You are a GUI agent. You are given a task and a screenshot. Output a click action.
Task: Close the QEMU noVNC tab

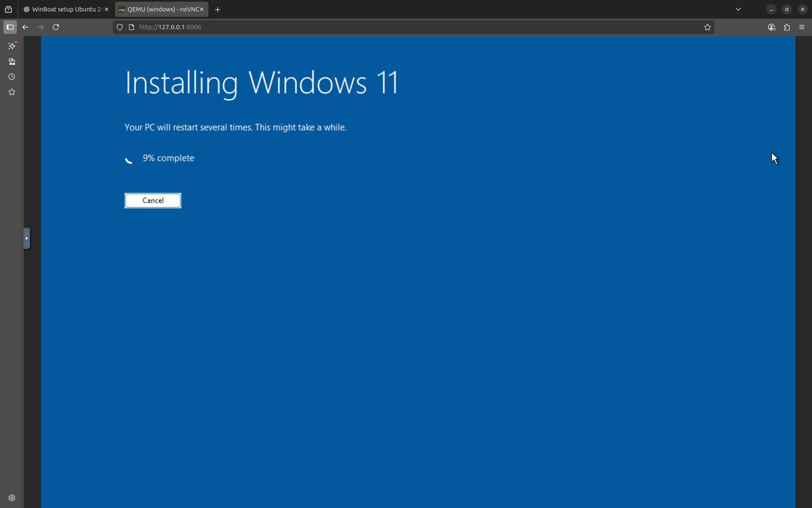click(x=202, y=9)
